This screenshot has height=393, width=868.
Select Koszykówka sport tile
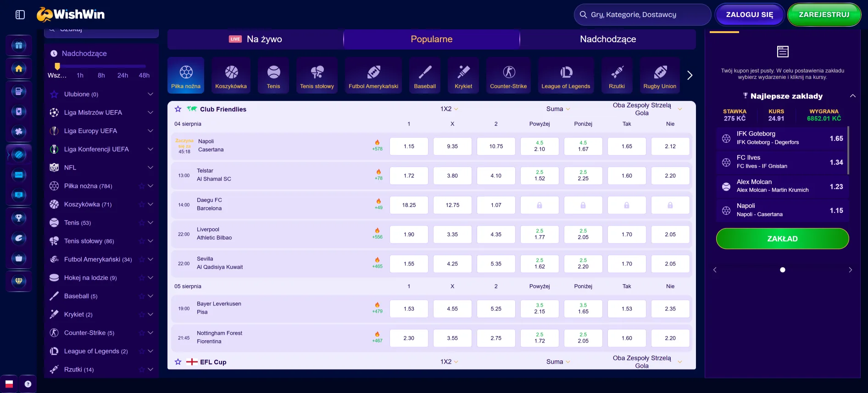231,75
